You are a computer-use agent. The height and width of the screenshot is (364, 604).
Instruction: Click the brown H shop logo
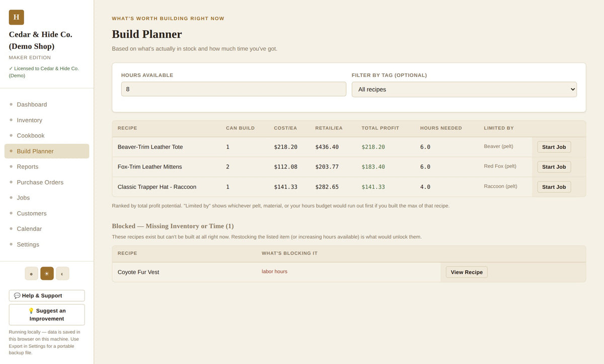click(x=16, y=17)
